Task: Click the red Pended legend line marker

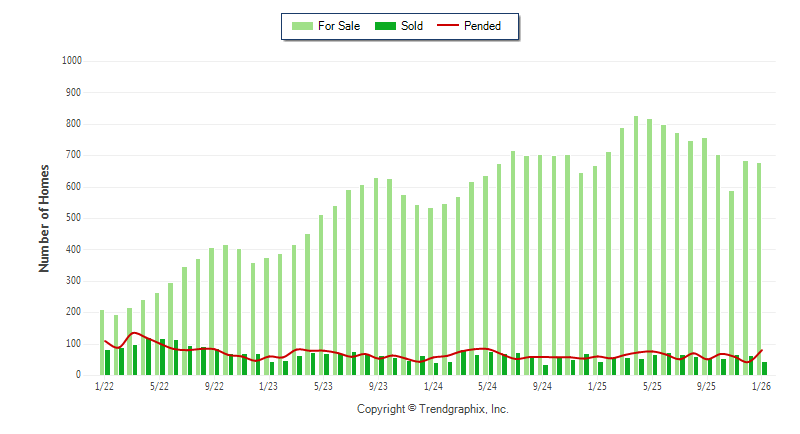Action: [447, 26]
